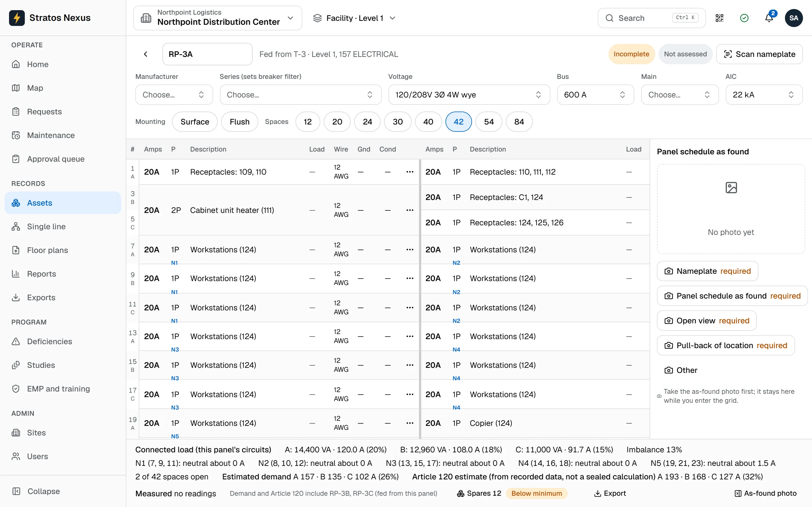
Task: Go back with the left chevron arrow
Action: [145, 54]
